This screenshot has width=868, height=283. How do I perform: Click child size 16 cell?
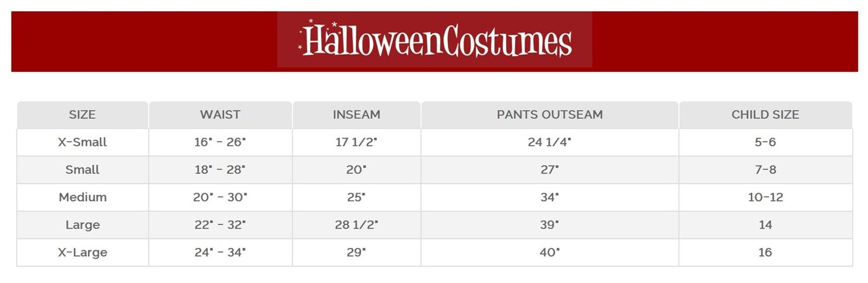click(765, 253)
